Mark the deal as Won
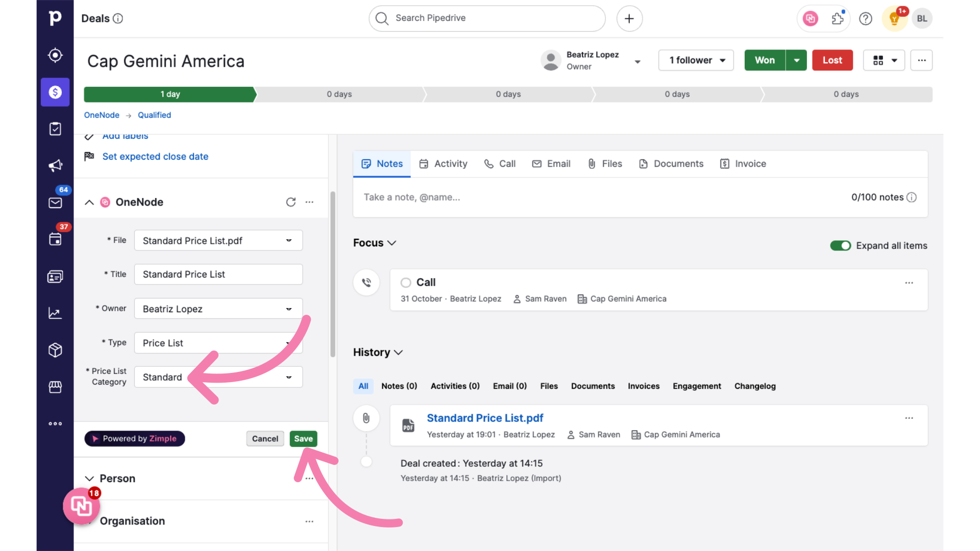The height and width of the screenshot is (551, 980). click(765, 60)
